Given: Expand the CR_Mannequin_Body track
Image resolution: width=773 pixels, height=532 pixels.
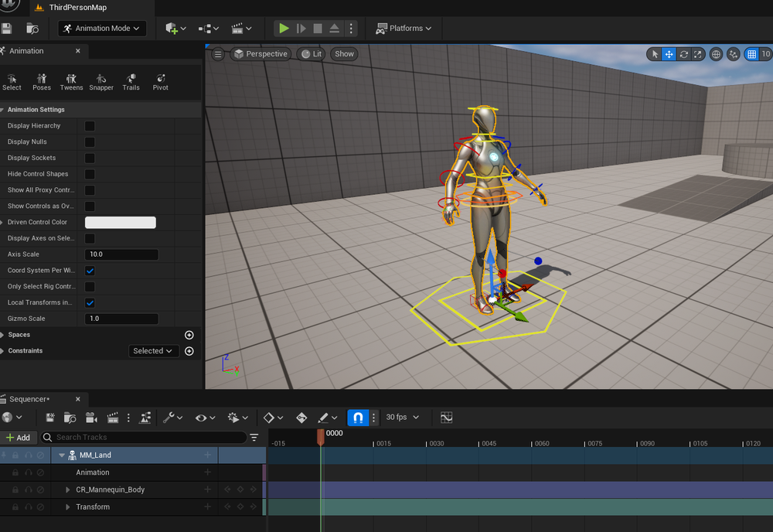Looking at the screenshot, I should tap(67, 489).
